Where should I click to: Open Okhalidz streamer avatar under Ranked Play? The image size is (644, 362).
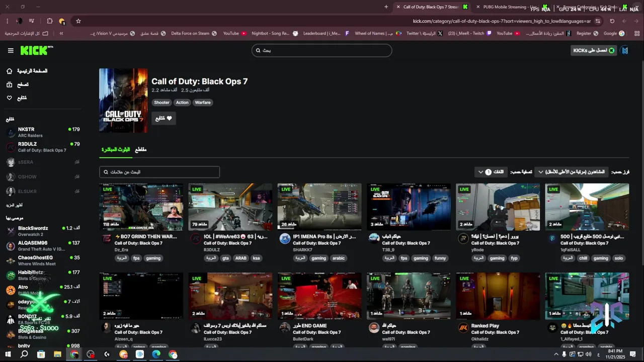(463, 328)
